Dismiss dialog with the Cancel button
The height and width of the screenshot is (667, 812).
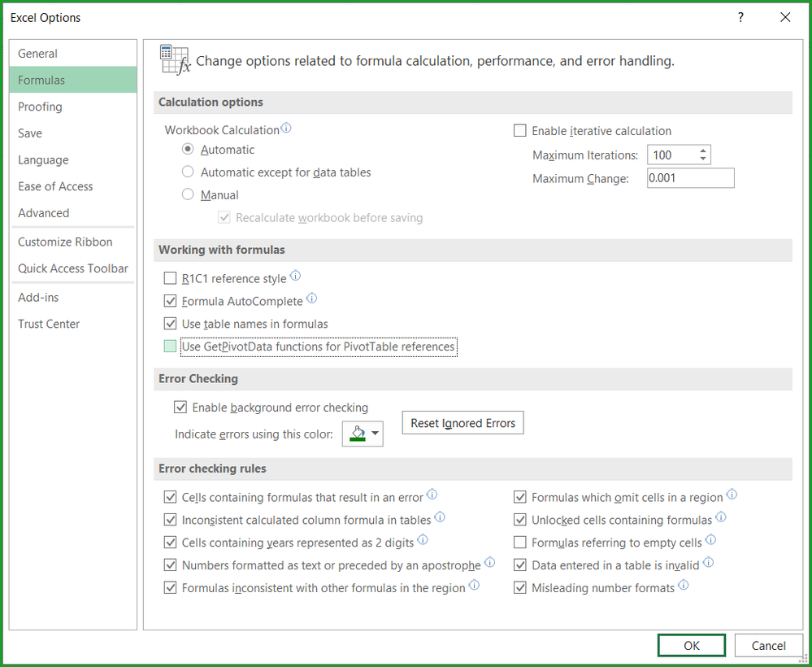768,645
